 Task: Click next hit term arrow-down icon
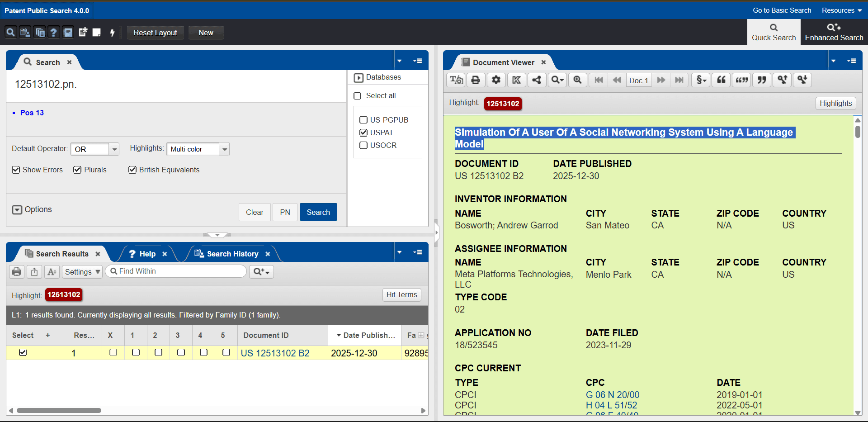pos(802,80)
